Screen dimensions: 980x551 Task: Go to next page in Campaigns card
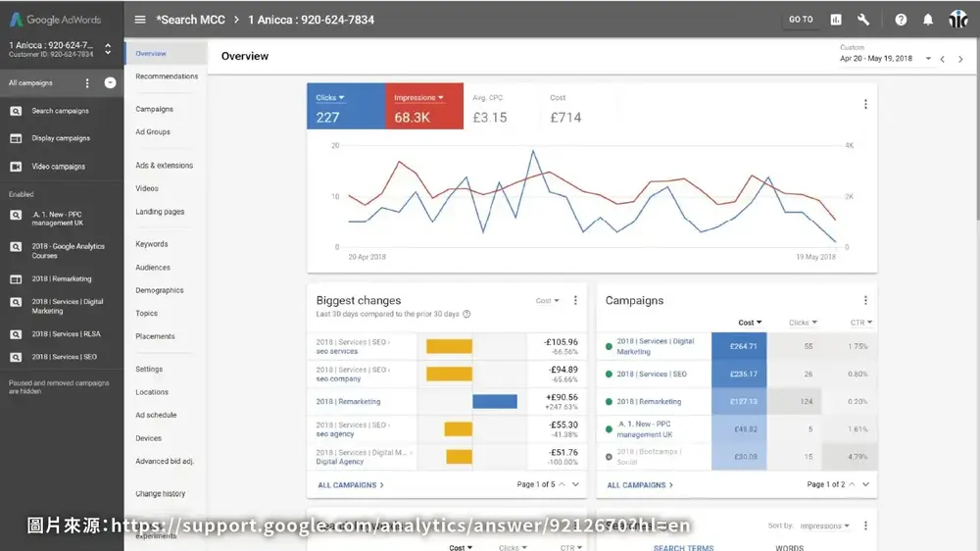(x=865, y=484)
